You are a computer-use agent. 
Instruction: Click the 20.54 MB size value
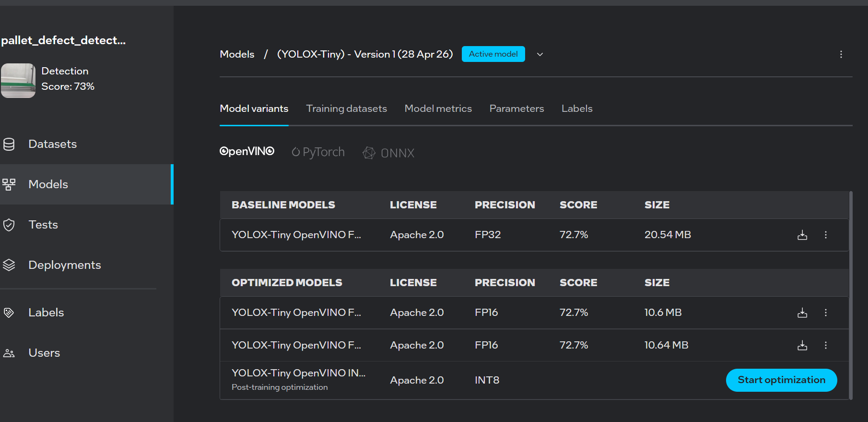coord(668,235)
